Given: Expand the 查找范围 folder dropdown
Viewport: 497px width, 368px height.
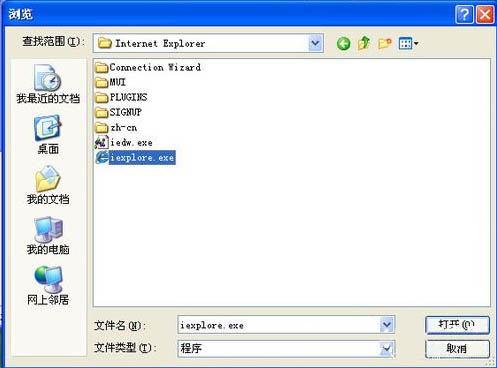Looking at the screenshot, I should pyautogui.click(x=315, y=43).
